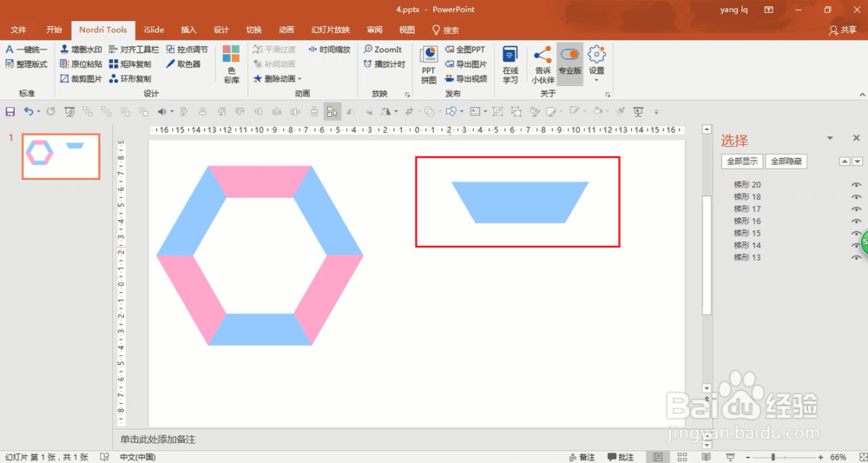This screenshot has width=868, height=463.
Task: Open 备注 notes from status bar
Action: [x=582, y=457]
